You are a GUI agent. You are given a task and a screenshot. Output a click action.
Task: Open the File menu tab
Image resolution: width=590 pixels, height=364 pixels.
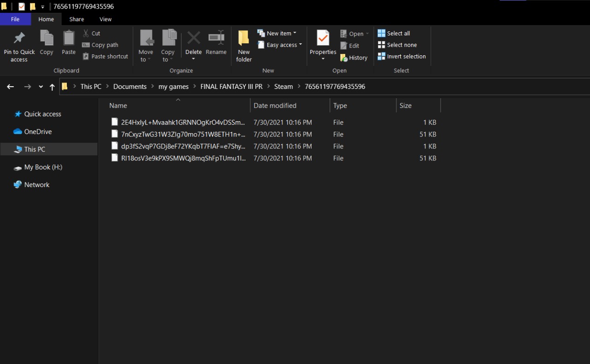click(15, 19)
